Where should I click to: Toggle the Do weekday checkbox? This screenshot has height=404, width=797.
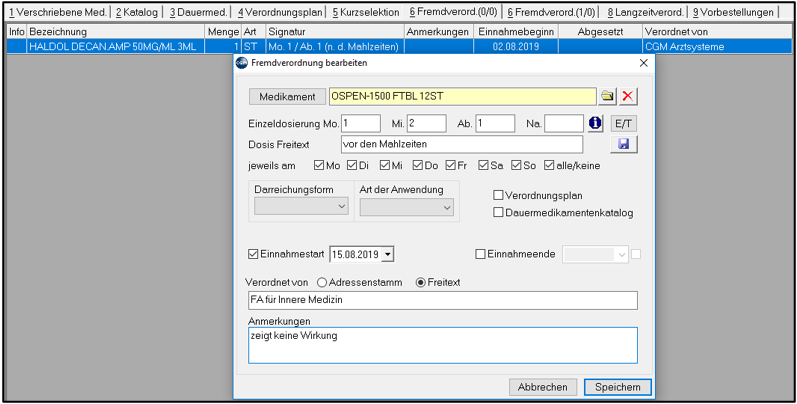418,166
